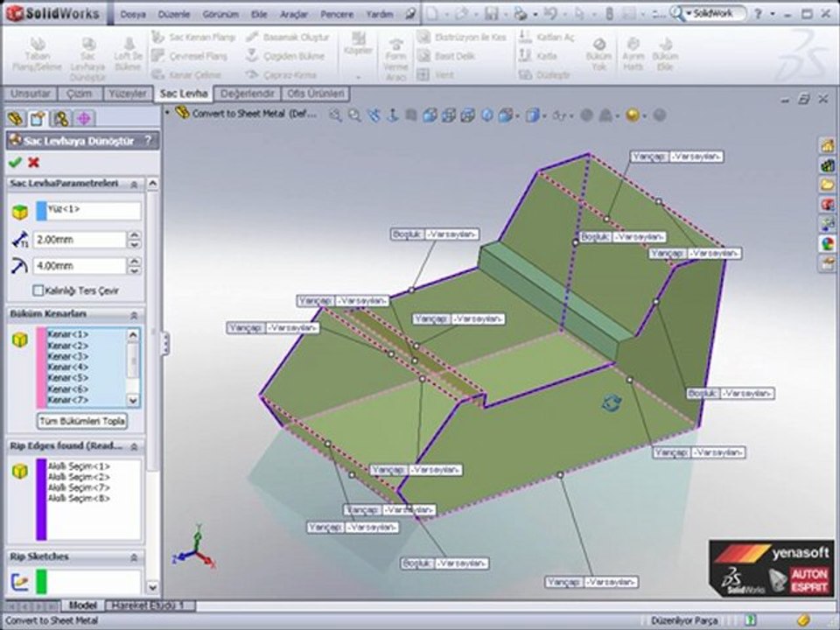This screenshot has height=630, width=840.
Task: Select the Zoom to Fit magnifier icon
Action: [335, 115]
